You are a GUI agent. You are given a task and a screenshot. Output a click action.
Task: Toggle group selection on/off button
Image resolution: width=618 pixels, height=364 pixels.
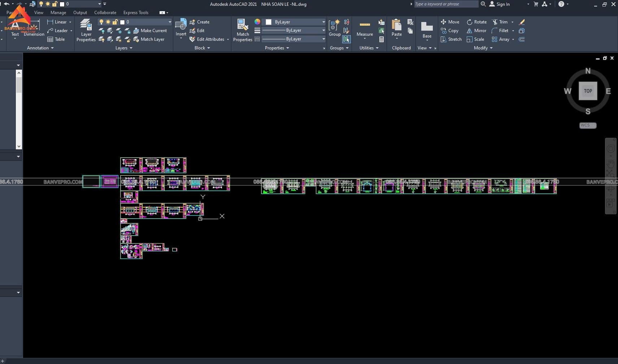pyautogui.click(x=347, y=39)
